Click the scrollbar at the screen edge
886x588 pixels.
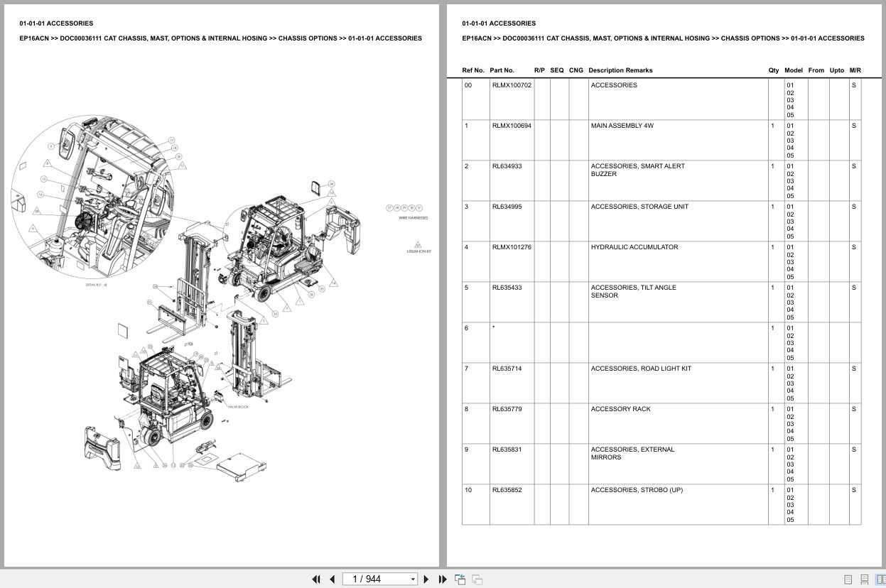(883, 284)
